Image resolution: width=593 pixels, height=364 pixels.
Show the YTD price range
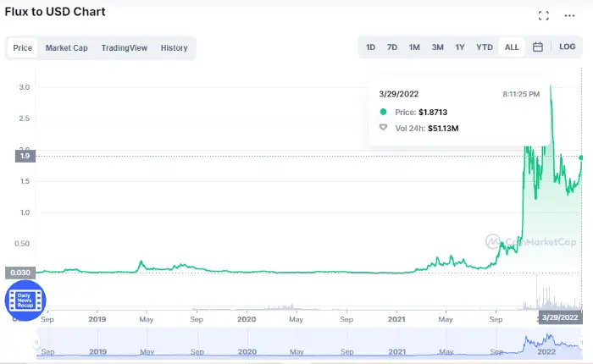(x=485, y=47)
